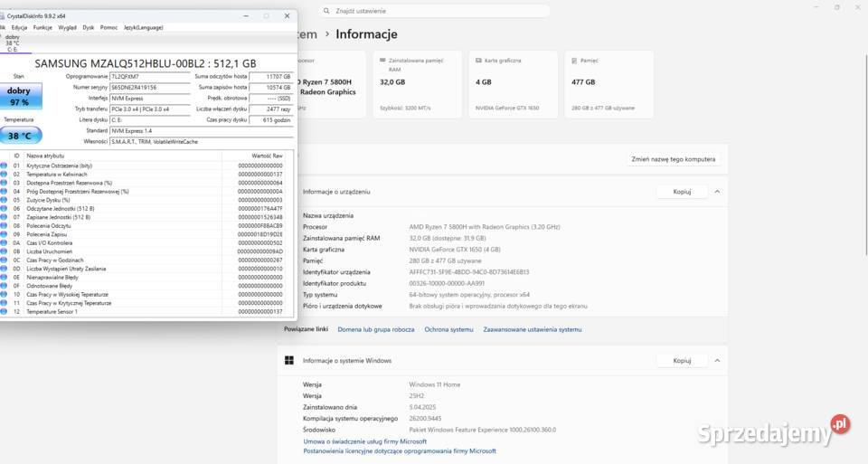Copy device info with Kopiuj button
The image size is (868, 464).
tap(682, 192)
